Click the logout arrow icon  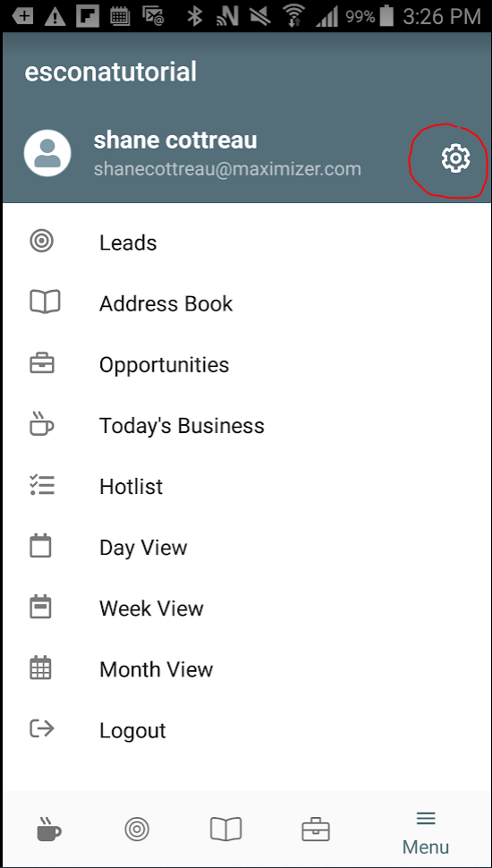click(x=41, y=728)
